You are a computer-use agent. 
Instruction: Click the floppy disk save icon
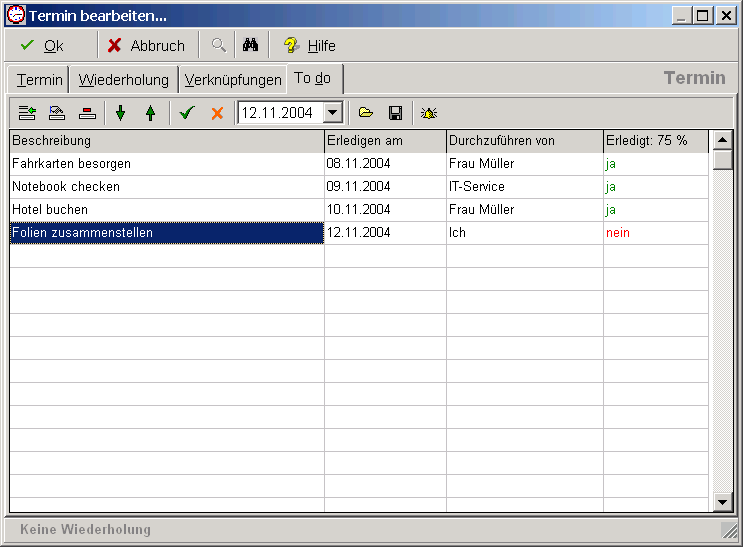(x=395, y=113)
